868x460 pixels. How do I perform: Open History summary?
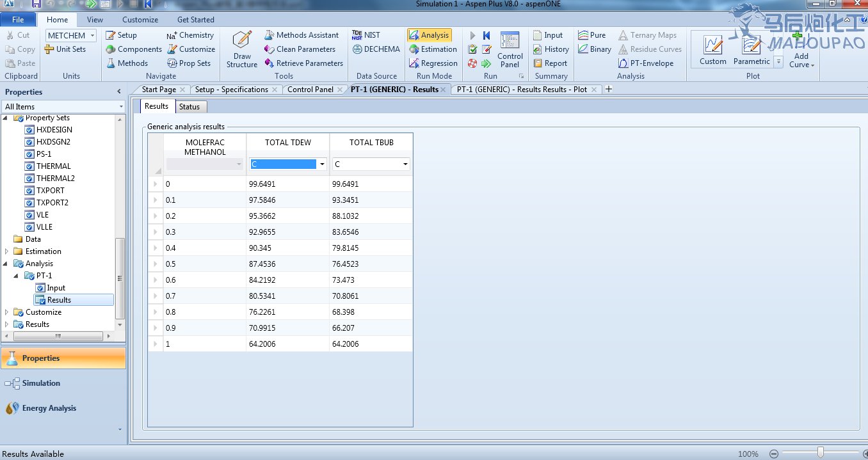551,49
